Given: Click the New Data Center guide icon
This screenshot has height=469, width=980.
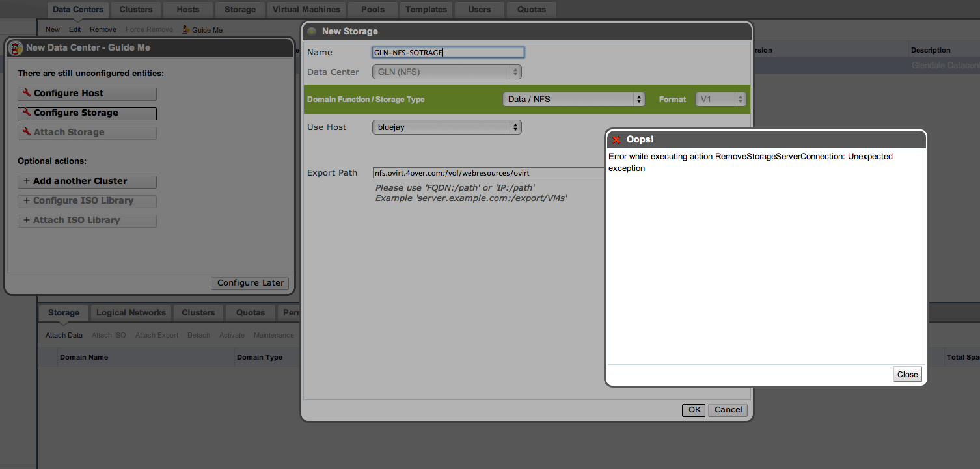Looking at the screenshot, I should [x=16, y=47].
